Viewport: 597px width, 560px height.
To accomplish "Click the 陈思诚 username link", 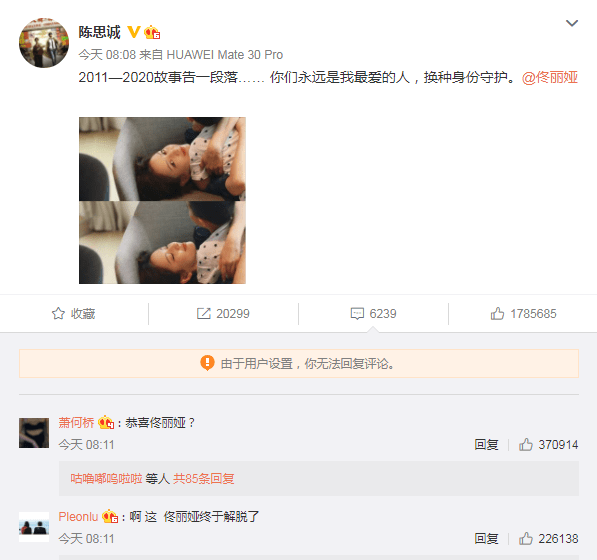I will click(x=99, y=32).
